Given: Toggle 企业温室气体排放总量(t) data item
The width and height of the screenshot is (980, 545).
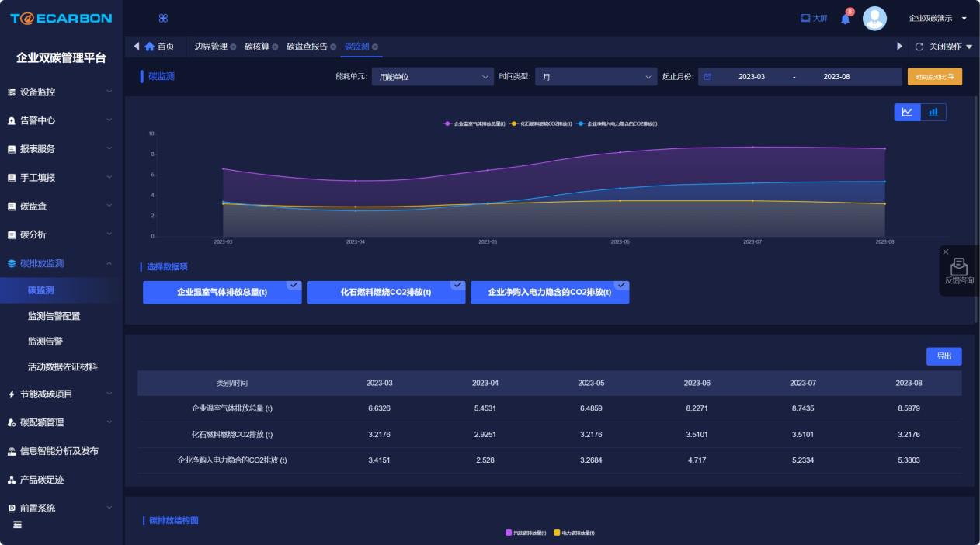Looking at the screenshot, I should (222, 293).
